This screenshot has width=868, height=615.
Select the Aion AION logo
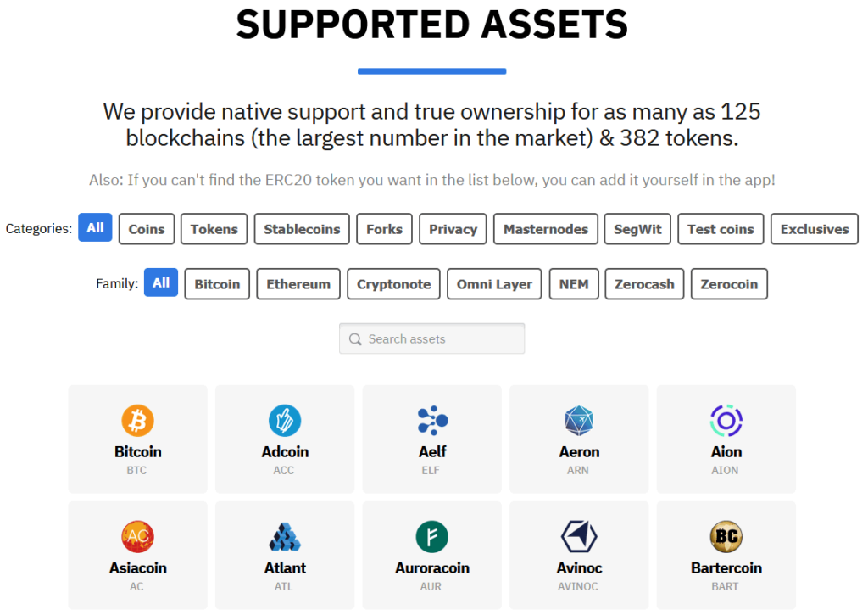click(726, 420)
